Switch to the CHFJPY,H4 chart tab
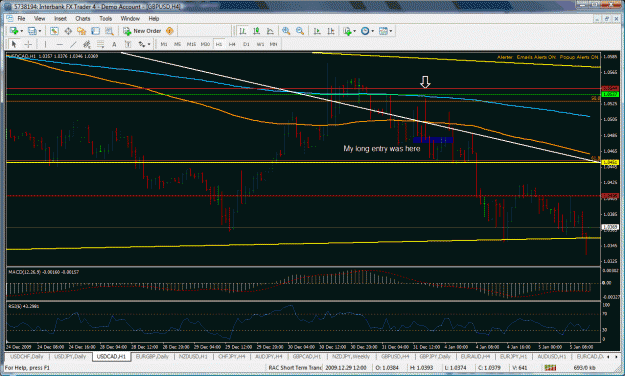625x376 pixels. [x=232, y=356]
